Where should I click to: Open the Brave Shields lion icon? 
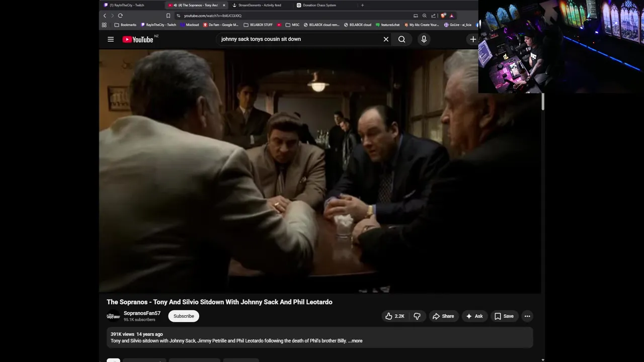(443, 16)
